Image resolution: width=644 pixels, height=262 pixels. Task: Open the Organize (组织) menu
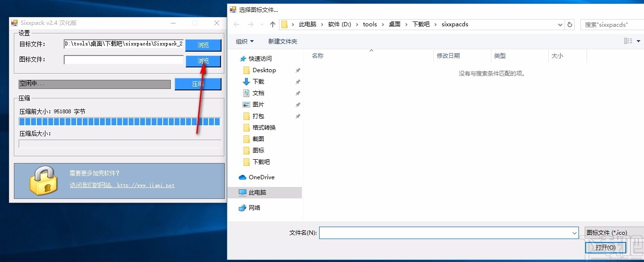click(245, 42)
